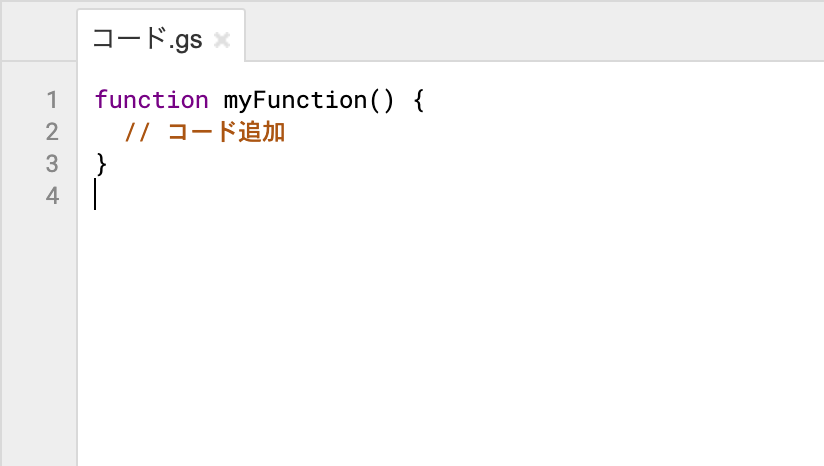Click blank space after the closing brace
This screenshot has height=466, width=824.
pyautogui.click(x=400, y=163)
